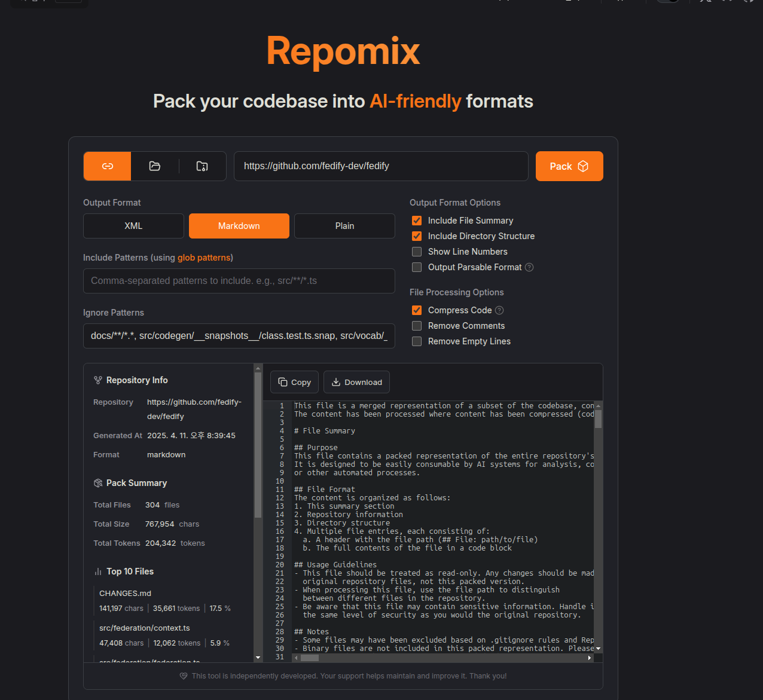763x700 pixels.
Task: Click output line '## Usage Guidelines'
Action: click(335, 565)
